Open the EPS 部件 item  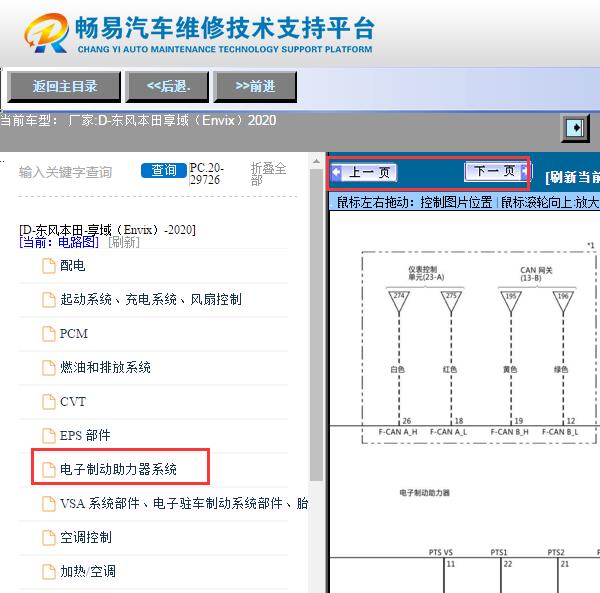85,435
